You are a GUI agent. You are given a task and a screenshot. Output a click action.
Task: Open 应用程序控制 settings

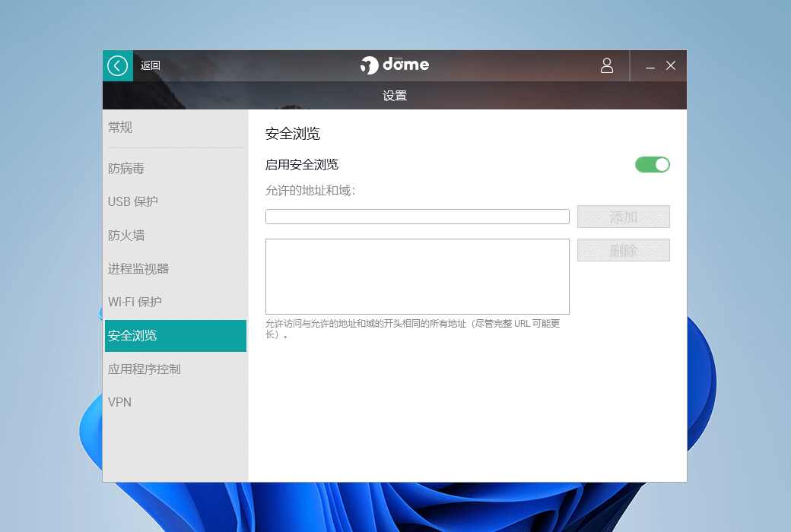click(x=145, y=369)
